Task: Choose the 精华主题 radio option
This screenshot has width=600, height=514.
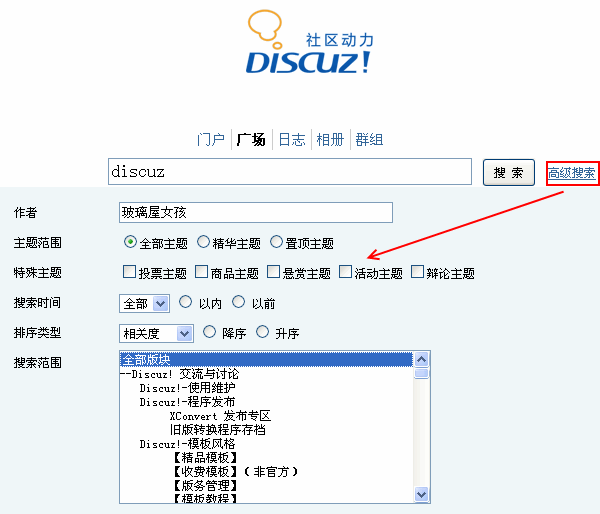Action: click(203, 242)
